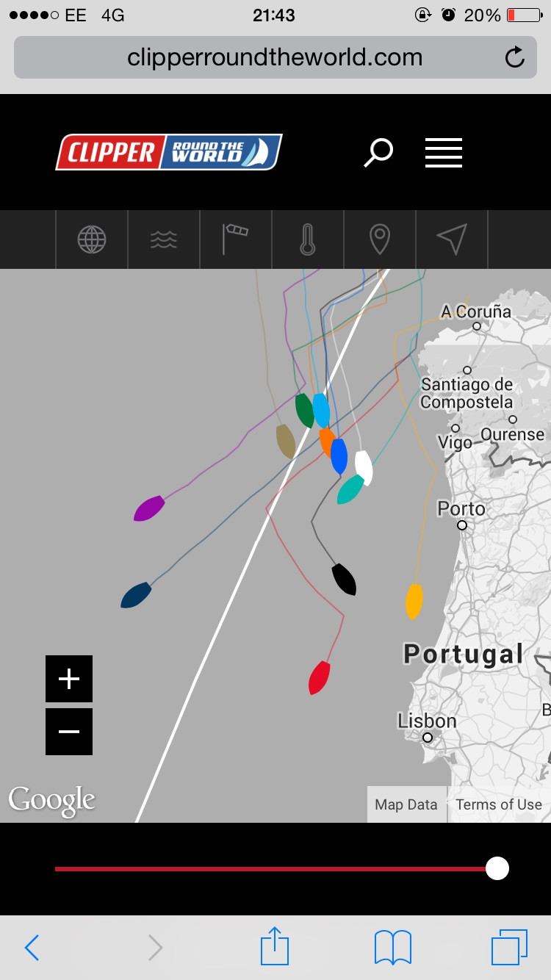This screenshot has width=551, height=980.
Task: Open the search magnifier icon
Action: [378, 153]
